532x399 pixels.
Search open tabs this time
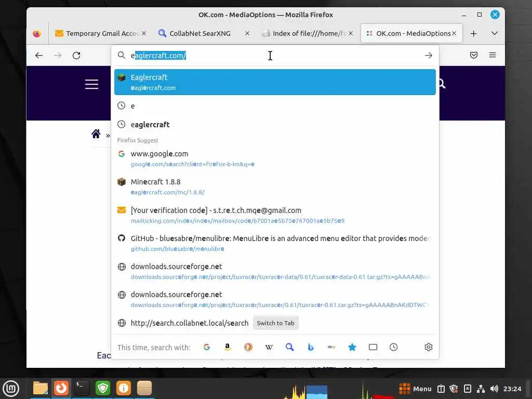click(373, 347)
